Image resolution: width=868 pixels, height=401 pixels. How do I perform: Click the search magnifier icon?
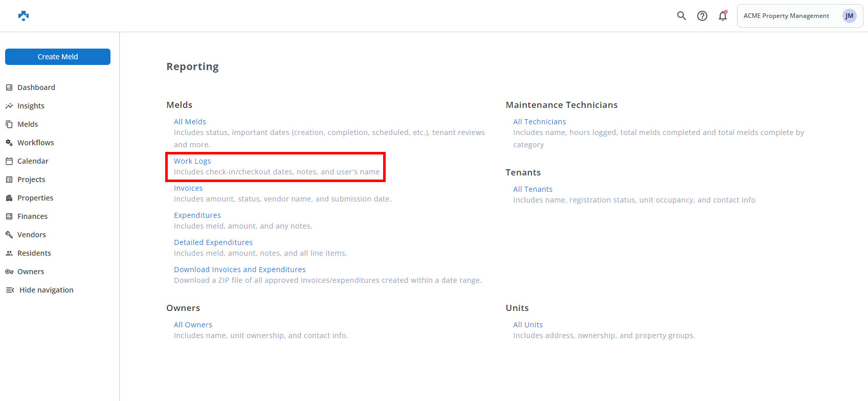coord(681,16)
